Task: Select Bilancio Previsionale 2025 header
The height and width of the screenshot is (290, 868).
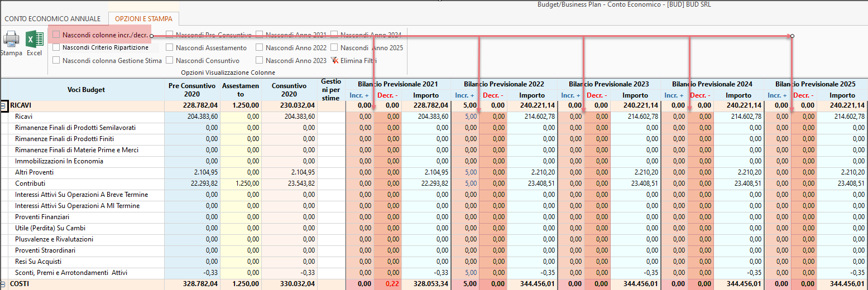Action: pyautogui.click(x=816, y=84)
